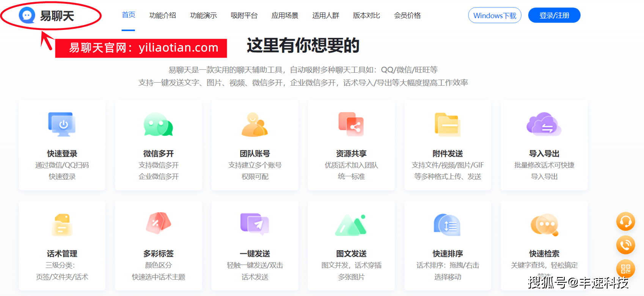This screenshot has width=644, height=296.
Task: Click the 多彩标签 card title
Action: click(159, 254)
